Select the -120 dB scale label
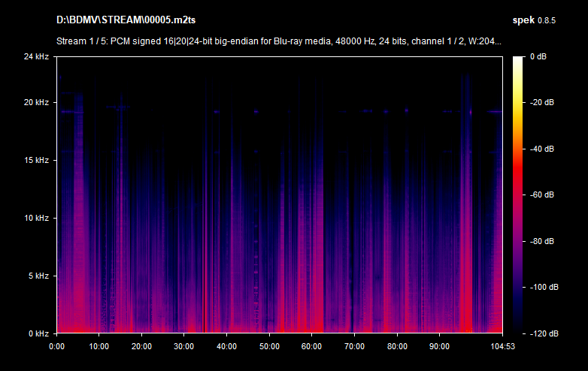Screen dimensions: 588x371 pyautogui.click(x=541, y=333)
